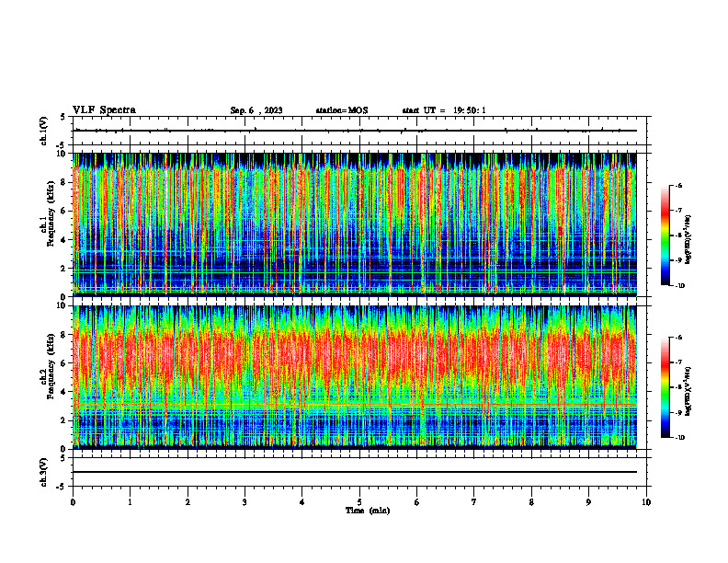Select the "Sep. 6 , 2023" date label

tap(256, 110)
